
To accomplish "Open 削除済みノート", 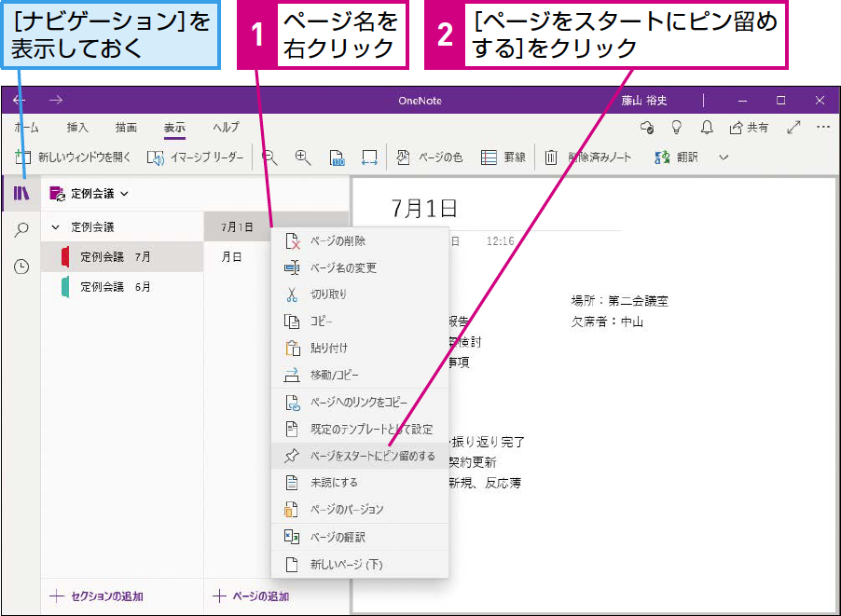I will [588, 157].
